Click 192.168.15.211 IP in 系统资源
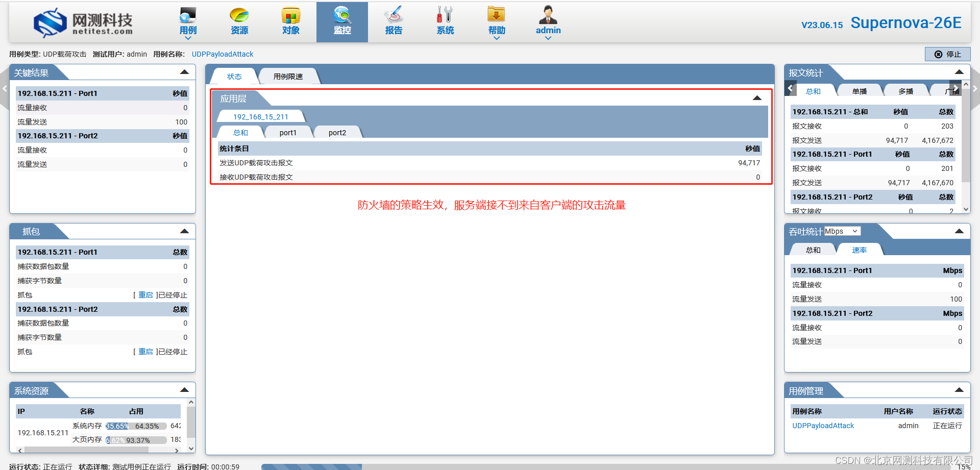The image size is (980, 470). click(x=43, y=433)
